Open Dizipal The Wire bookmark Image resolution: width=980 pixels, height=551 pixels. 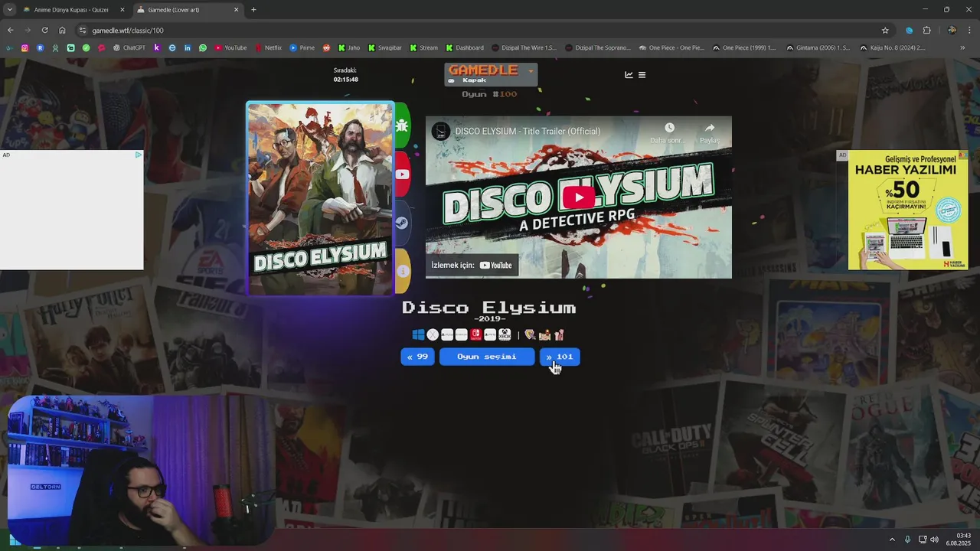tap(524, 47)
